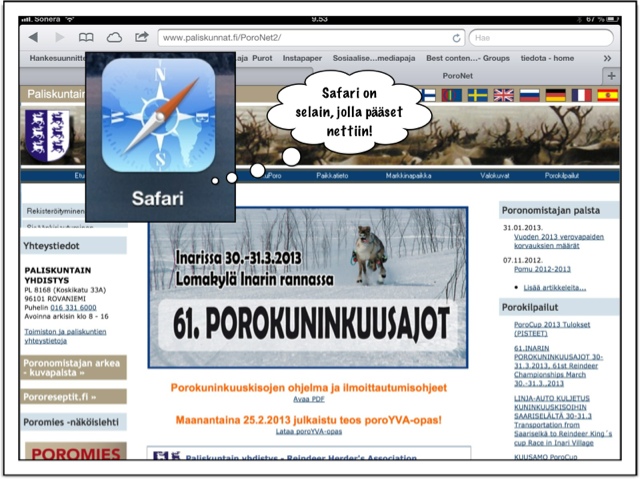This screenshot has height=479, width=640.
Task: Select the Russian flag language
Action: click(530, 95)
